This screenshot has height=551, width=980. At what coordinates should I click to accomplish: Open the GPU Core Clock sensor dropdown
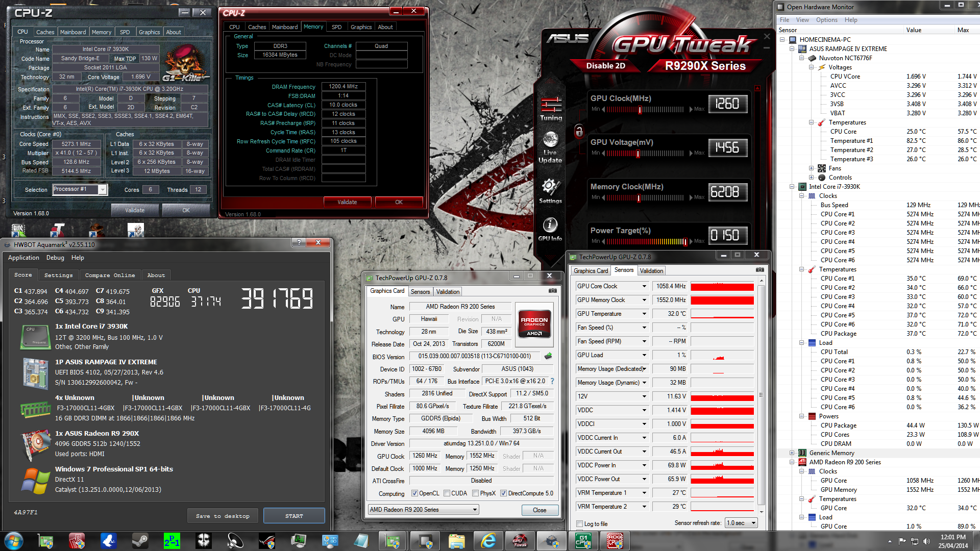pos(644,286)
